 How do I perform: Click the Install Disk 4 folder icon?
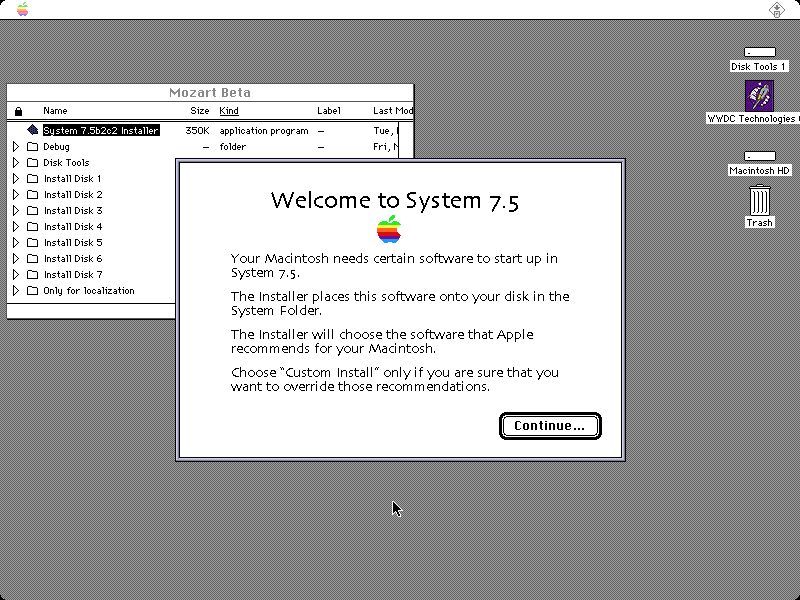click(33, 227)
